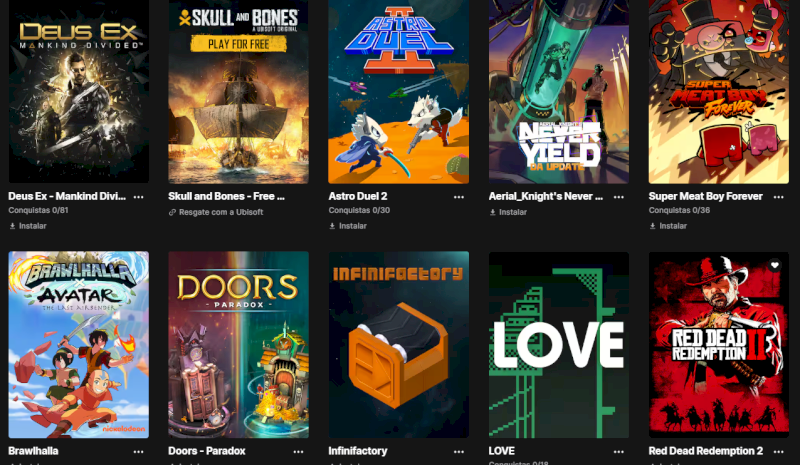Install Super Meat Boy Forever
The width and height of the screenshot is (800, 465).
pos(668,226)
